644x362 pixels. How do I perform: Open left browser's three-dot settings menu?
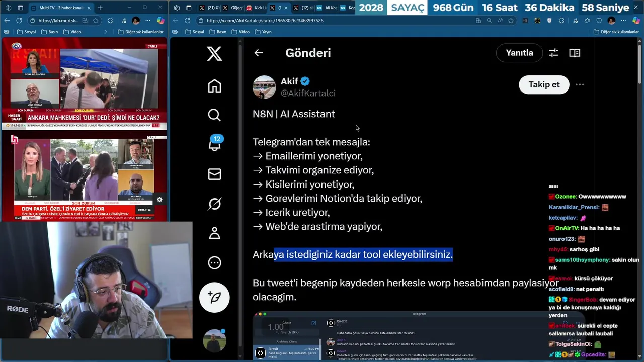point(148,21)
